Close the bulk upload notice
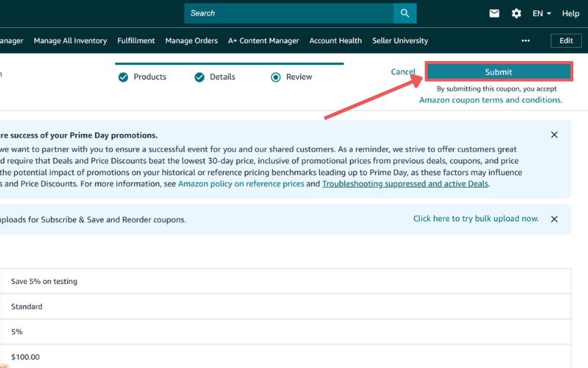 point(554,219)
